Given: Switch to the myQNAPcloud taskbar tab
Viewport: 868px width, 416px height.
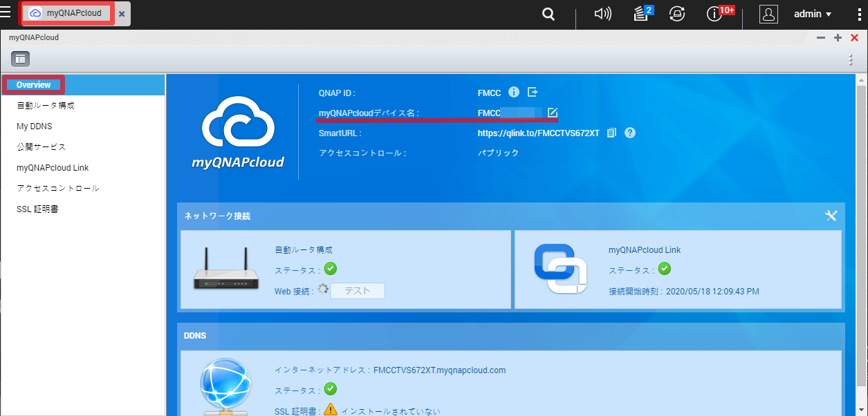Looking at the screenshot, I should click(66, 13).
